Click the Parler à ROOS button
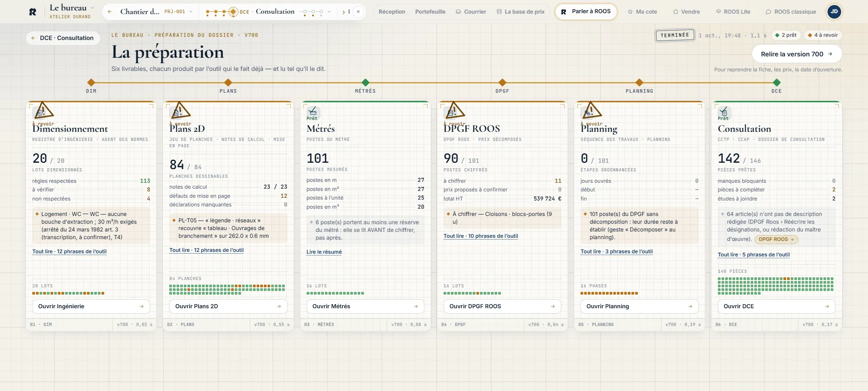Viewport: 868px width, 391px height. pos(586,11)
